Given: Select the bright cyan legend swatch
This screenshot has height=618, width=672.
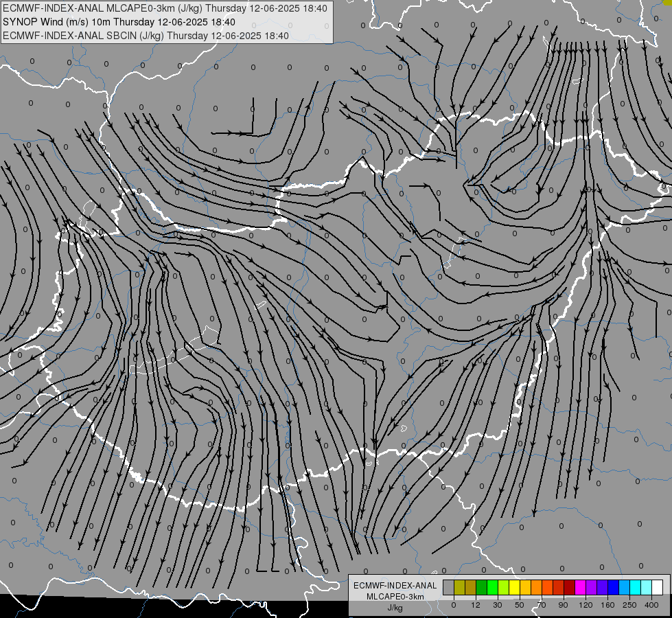Looking at the screenshot, I should [636, 587].
